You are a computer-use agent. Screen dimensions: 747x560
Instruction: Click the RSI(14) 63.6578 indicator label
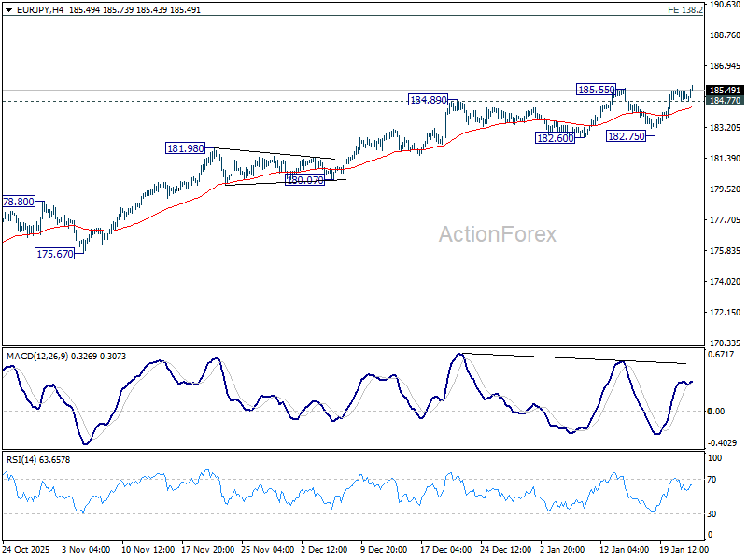click(38, 460)
